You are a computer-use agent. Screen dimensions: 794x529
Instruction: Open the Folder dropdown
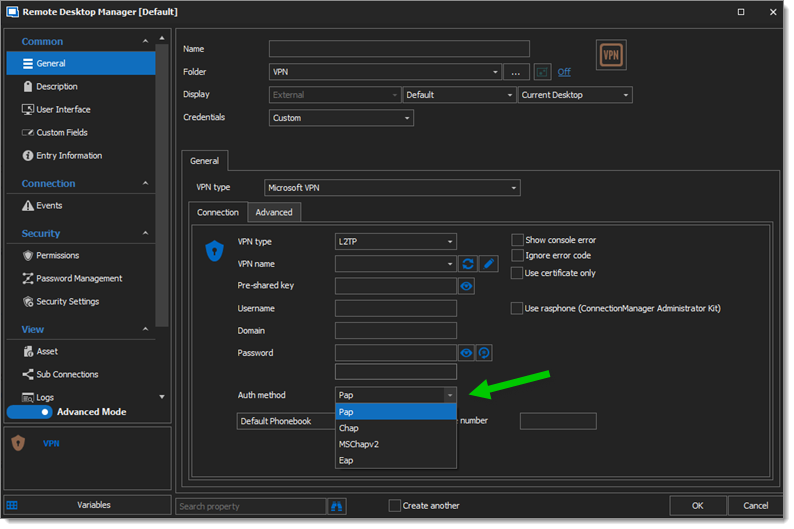point(385,72)
